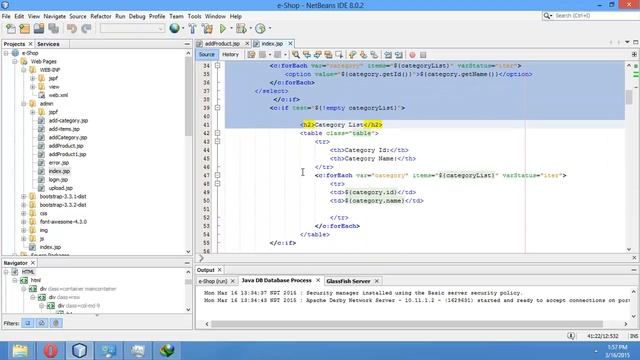The width and height of the screenshot is (640, 360).
Task: Switch to the Services tab
Action: (48, 44)
